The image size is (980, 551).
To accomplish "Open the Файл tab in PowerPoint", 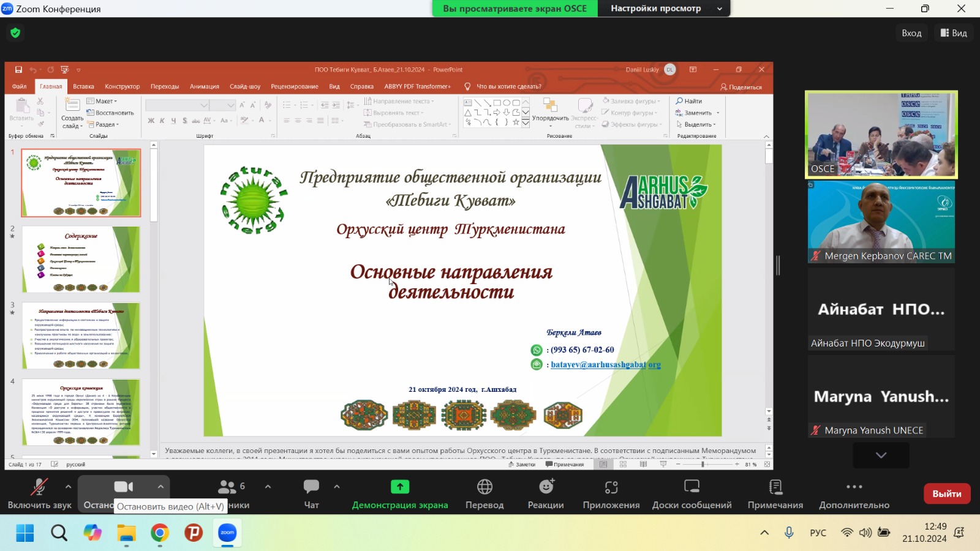I will (19, 86).
